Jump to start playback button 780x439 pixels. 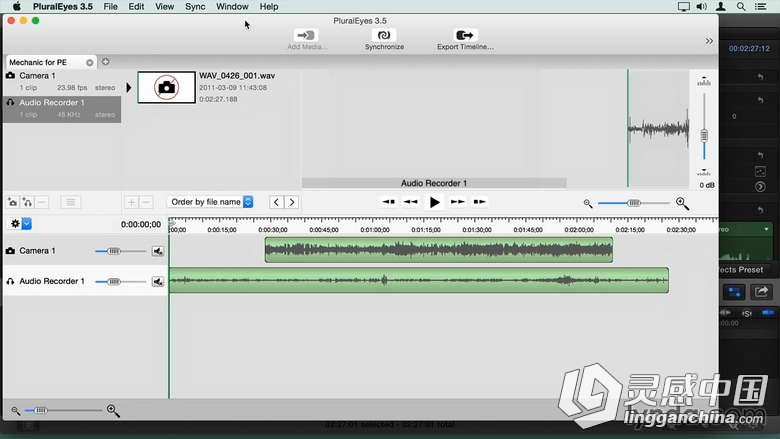[x=389, y=202]
